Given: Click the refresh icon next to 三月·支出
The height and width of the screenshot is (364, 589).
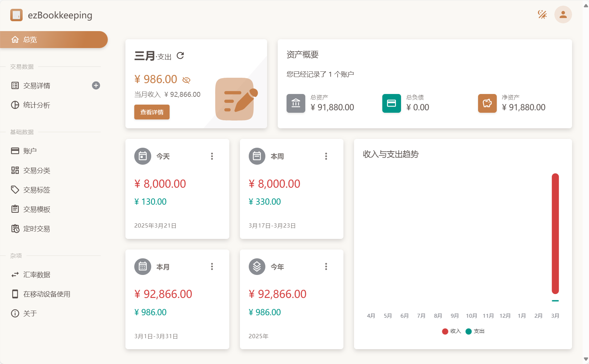Looking at the screenshot, I should pyautogui.click(x=180, y=55).
